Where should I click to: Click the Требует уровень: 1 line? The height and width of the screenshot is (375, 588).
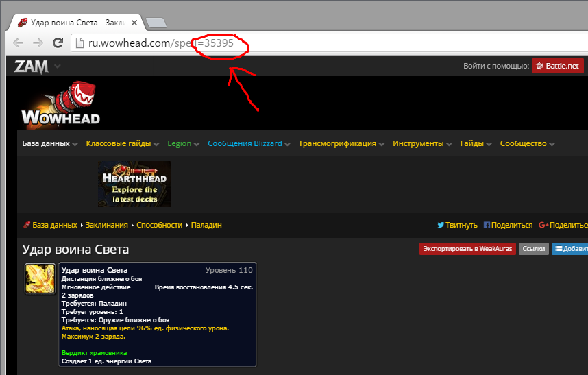point(93,312)
